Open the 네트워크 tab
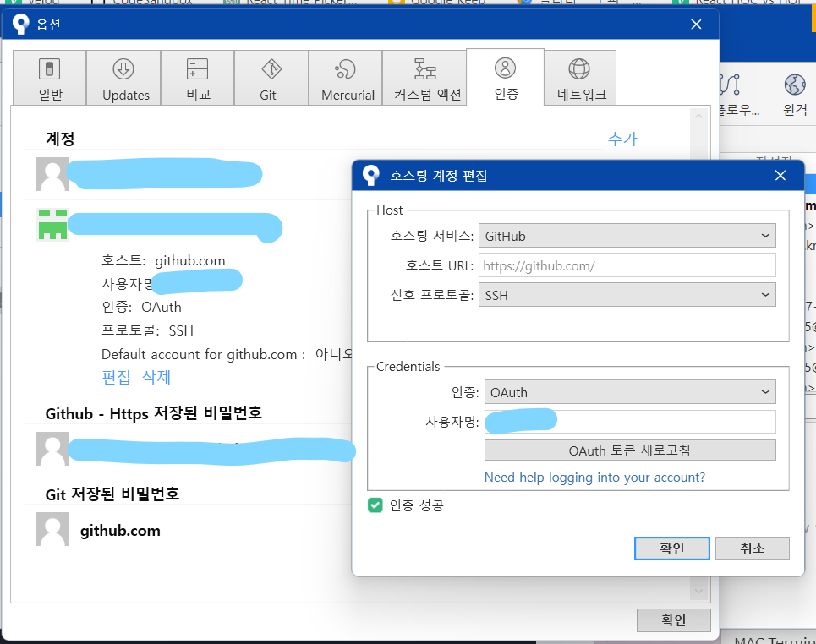The width and height of the screenshot is (816, 644). [580, 78]
